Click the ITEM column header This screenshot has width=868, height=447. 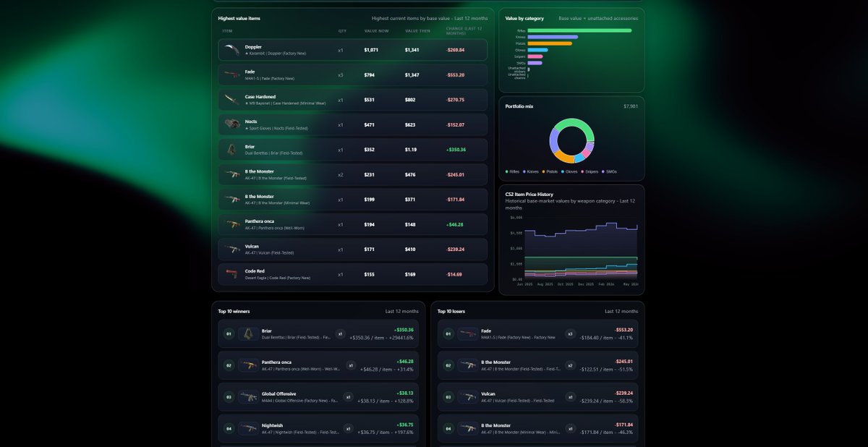(228, 31)
